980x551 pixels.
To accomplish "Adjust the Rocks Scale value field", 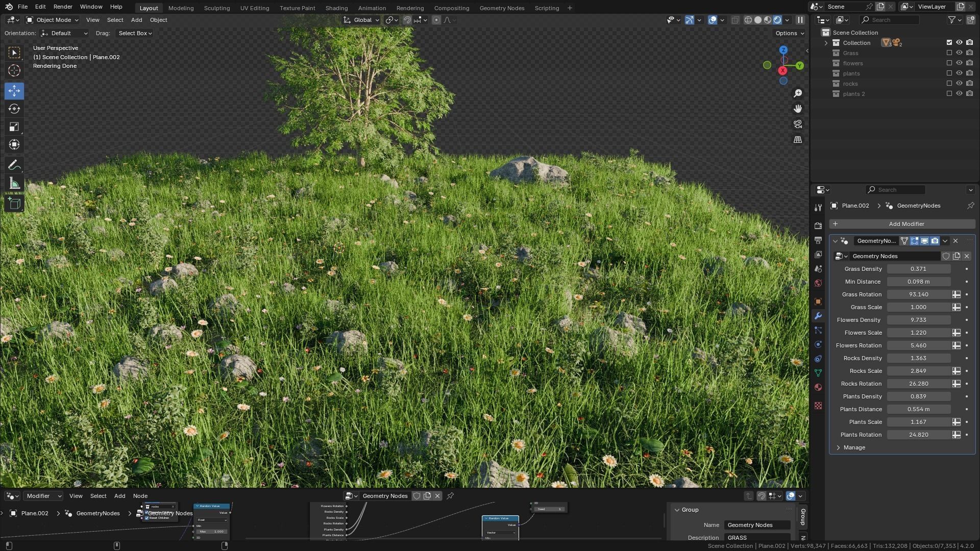I will coord(918,371).
